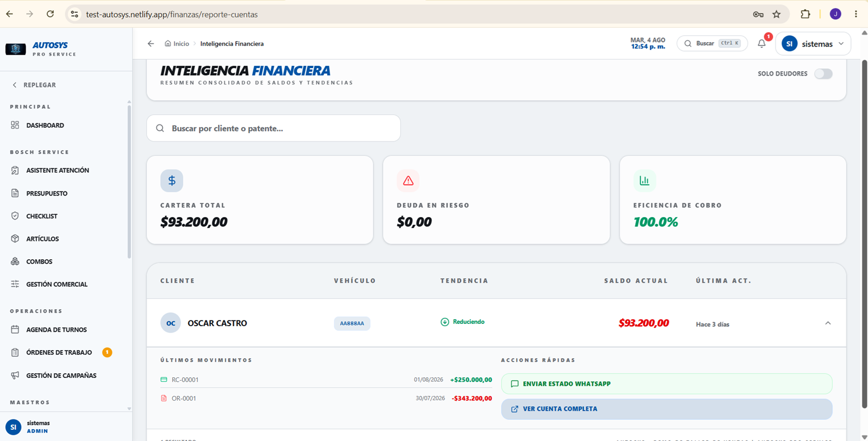Click the +$250.000,00 amount

coord(471,380)
